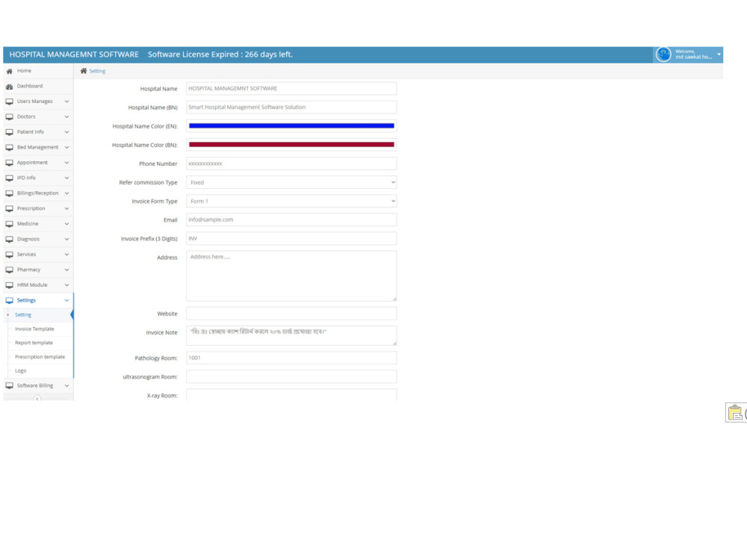Click the ultrasonogram Room input field
747x560 pixels.
[291, 376]
